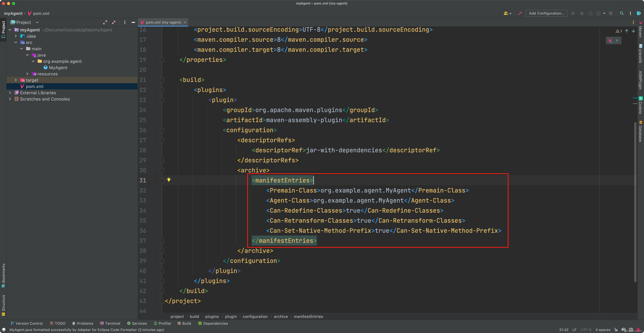Go to previous highlighted problem arrow
Screen dimensions: 644x333
point(627,31)
